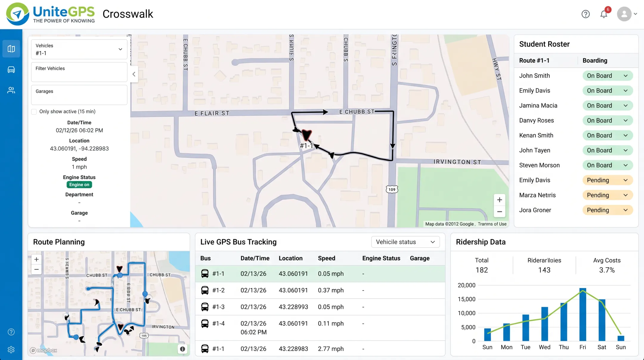Click the Friday bar in Ridership chart
This screenshot has height=360, width=644.
coord(583,314)
